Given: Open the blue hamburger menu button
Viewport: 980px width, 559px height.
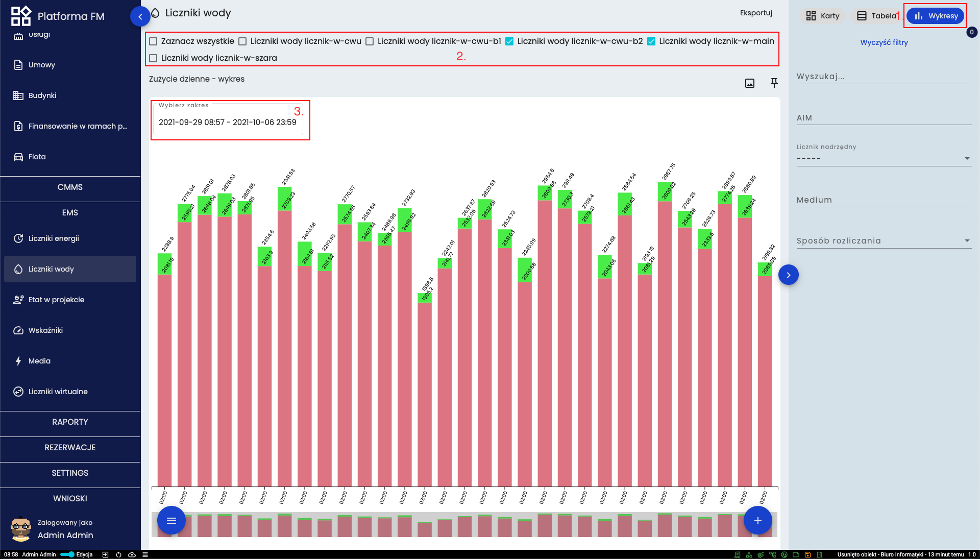Looking at the screenshot, I should pyautogui.click(x=171, y=520).
